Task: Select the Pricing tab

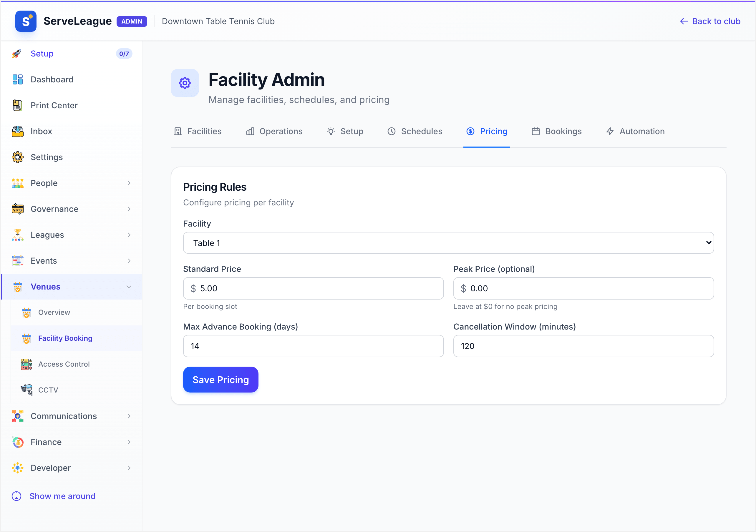Action: [487, 131]
